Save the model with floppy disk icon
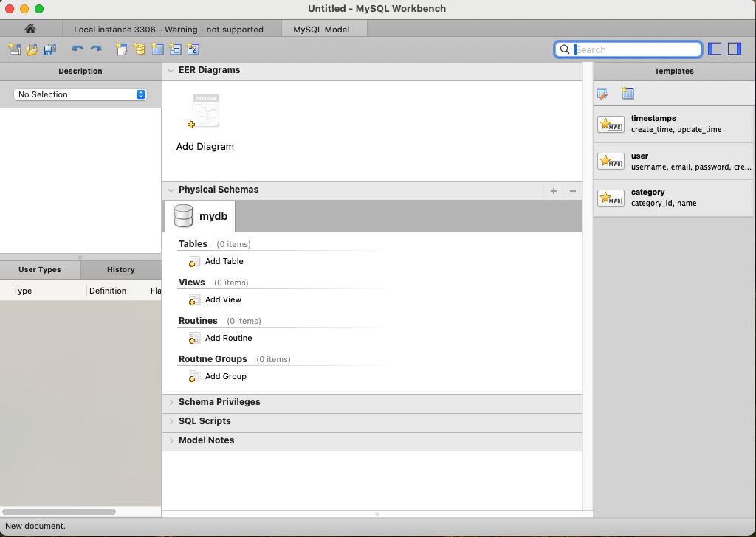 point(49,49)
